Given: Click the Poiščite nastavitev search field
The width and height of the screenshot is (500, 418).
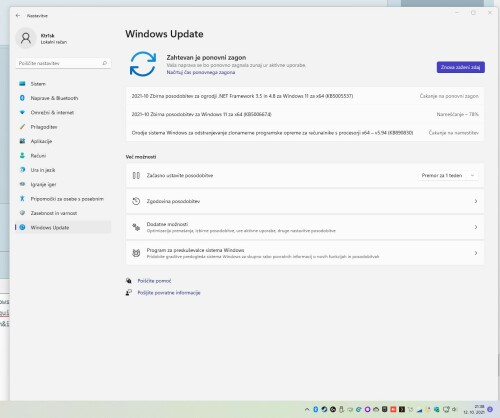Looking at the screenshot, I should coord(63,63).
